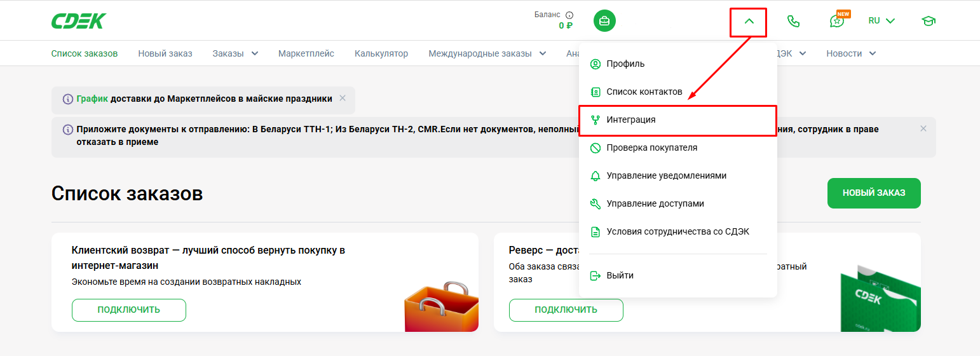Open the Маркетплейс tab
Viewport: 980px width, 356px height.
(306, 53)
